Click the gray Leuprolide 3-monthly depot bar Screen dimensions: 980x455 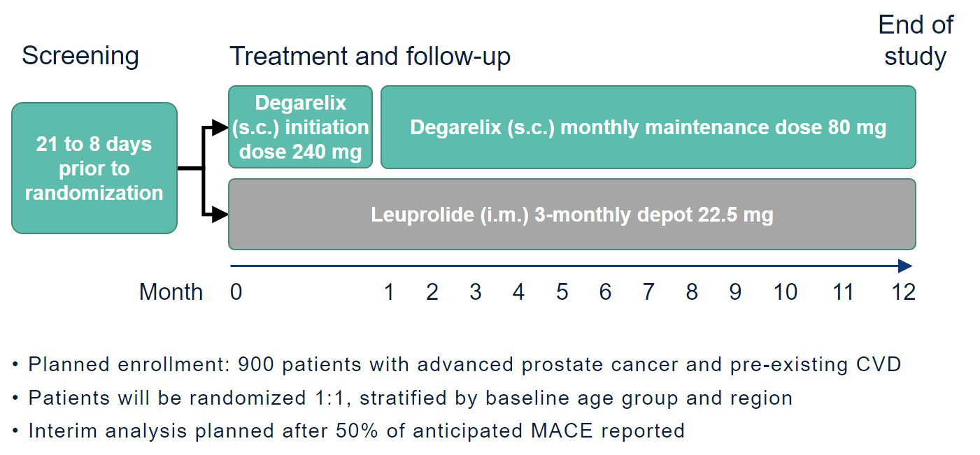coord(572,214)
